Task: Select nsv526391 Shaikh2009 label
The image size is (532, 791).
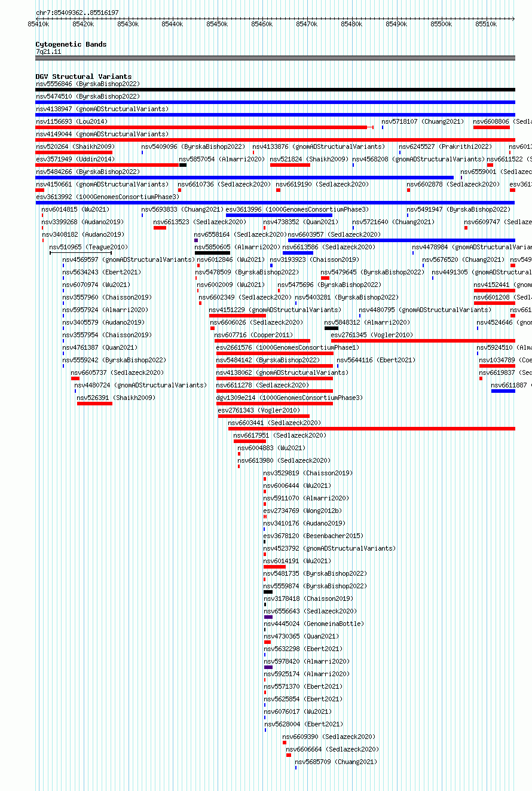Action: pos(116,398)
